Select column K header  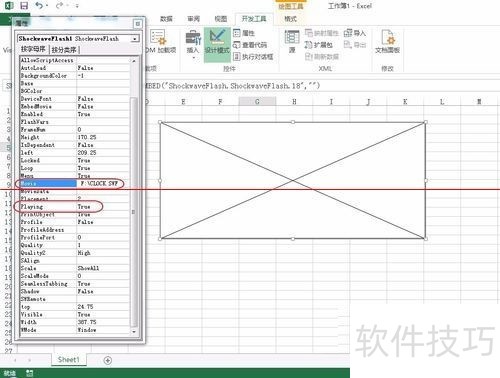[x=405, y=101]
